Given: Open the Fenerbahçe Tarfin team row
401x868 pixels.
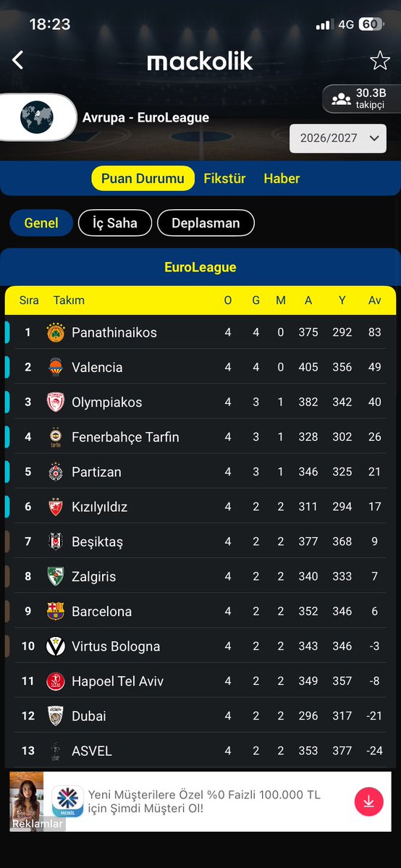Looking at the screenshot, I should click(x=200, y=437).
